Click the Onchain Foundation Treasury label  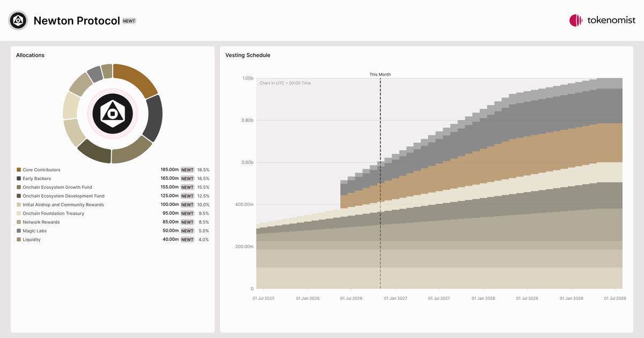tap(53, 214)
